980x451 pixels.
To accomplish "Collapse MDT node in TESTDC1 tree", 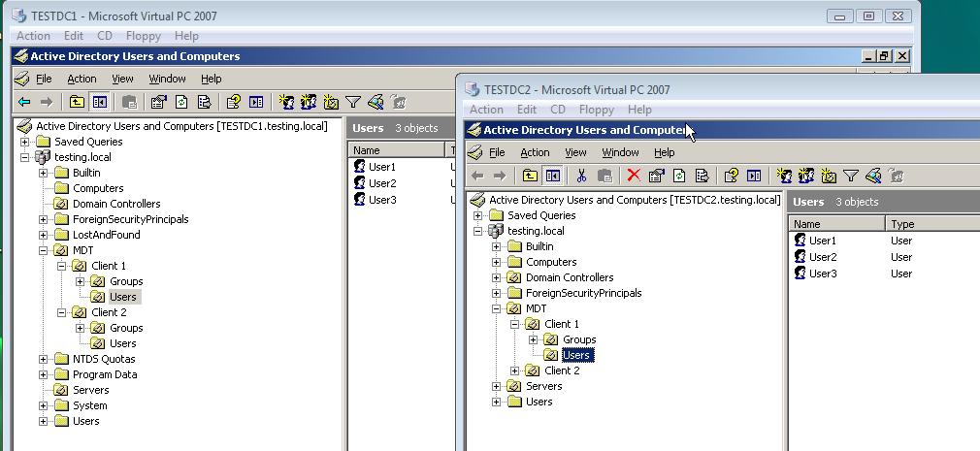I will [43, 250].
